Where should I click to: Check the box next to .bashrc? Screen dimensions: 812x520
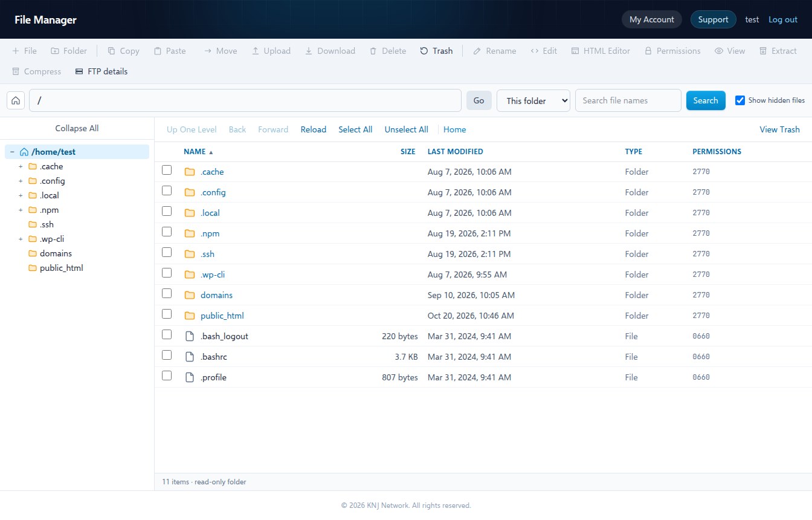point(167,356)
